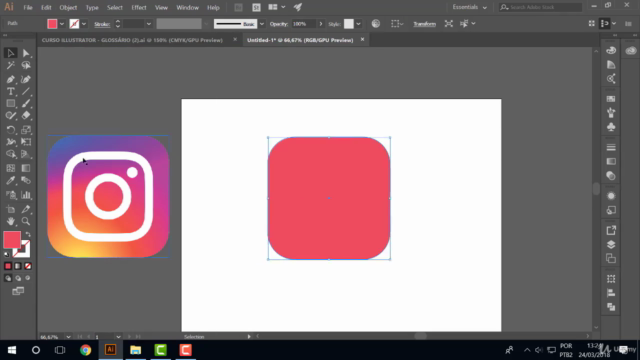The width and height of the screenshot is (640, 360).
Task: Activate the Line Segment tool
Action: click(x=26, y=91)
